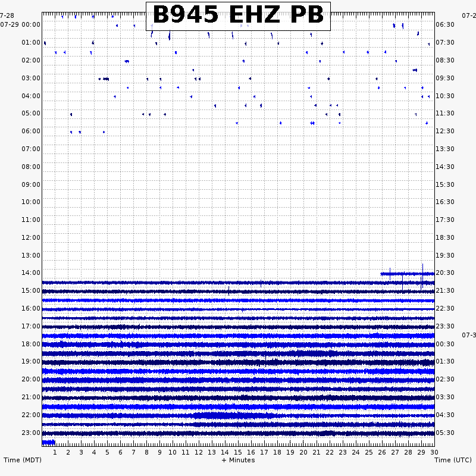The image size is (476, 476).
Task: Select the 17:00 MDT row label
Action: point(31,326)
